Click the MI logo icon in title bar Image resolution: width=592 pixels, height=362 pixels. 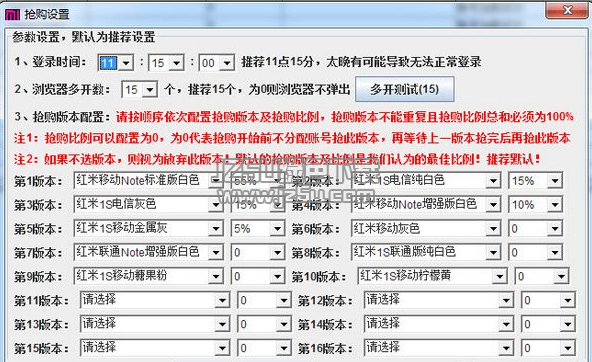(12, 14)
